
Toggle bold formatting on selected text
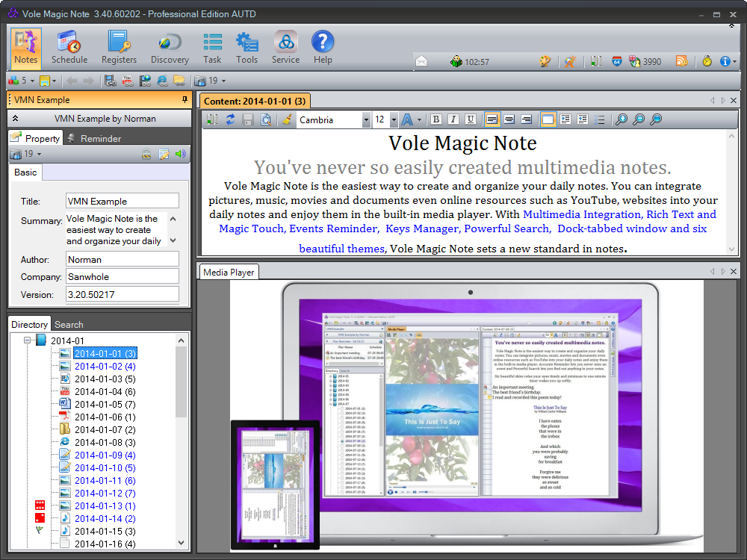click(x=436, y=119)
